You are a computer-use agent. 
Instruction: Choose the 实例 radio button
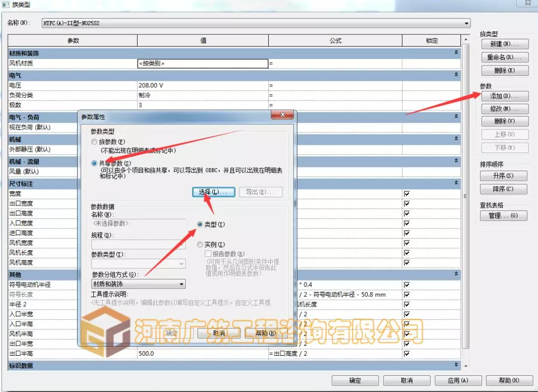(x=200, y=245)
